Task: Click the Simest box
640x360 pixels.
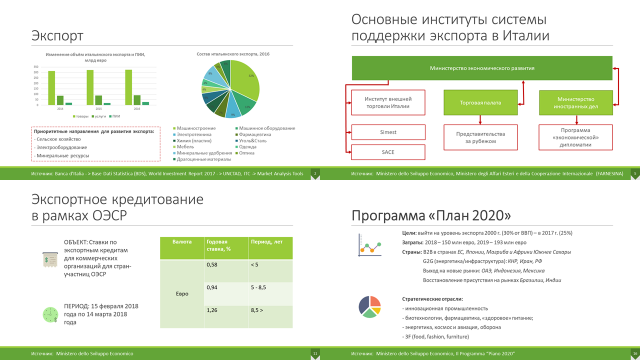Action: point(388,132)
